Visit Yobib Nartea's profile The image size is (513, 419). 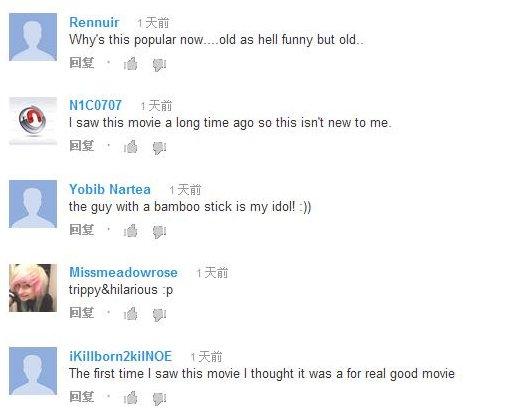[x=110, y=189]
